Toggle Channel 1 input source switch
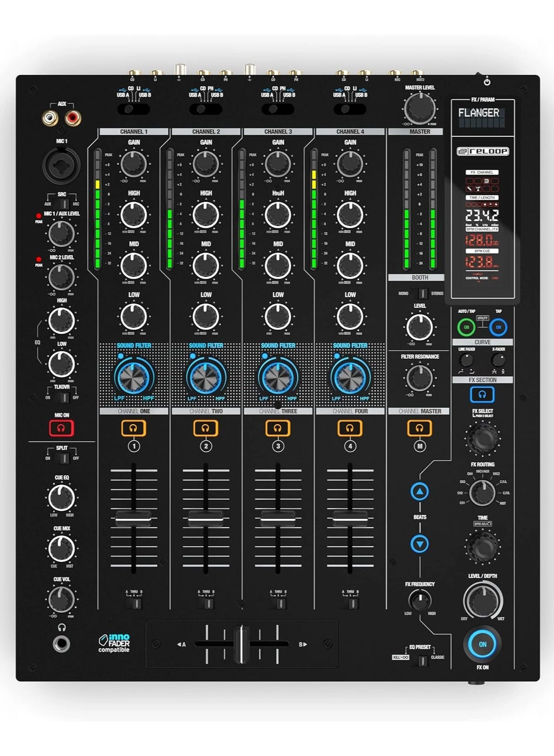Screen dimensions: 554x756 click(x=134, y=109)
